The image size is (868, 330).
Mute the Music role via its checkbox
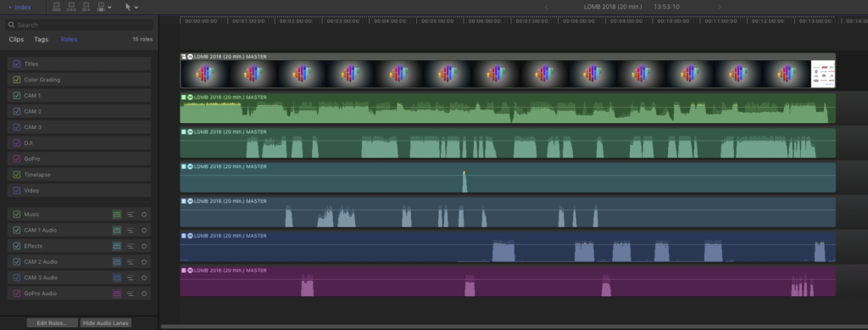17,215
